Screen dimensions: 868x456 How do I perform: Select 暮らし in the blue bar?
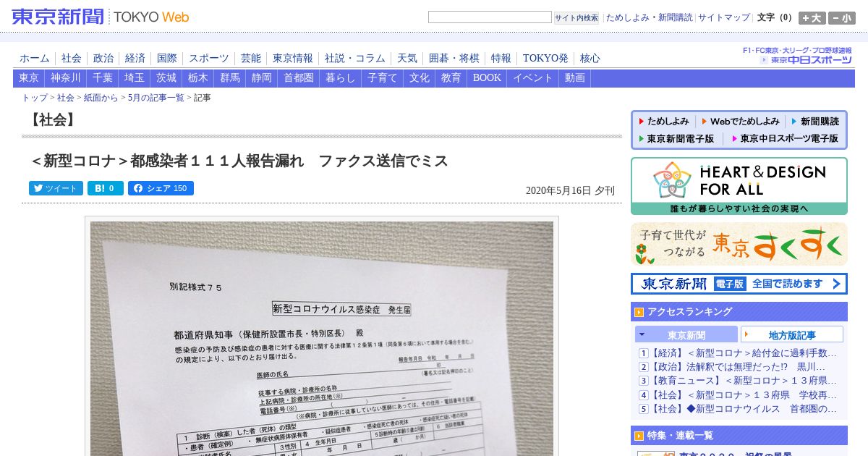point(341,78)
